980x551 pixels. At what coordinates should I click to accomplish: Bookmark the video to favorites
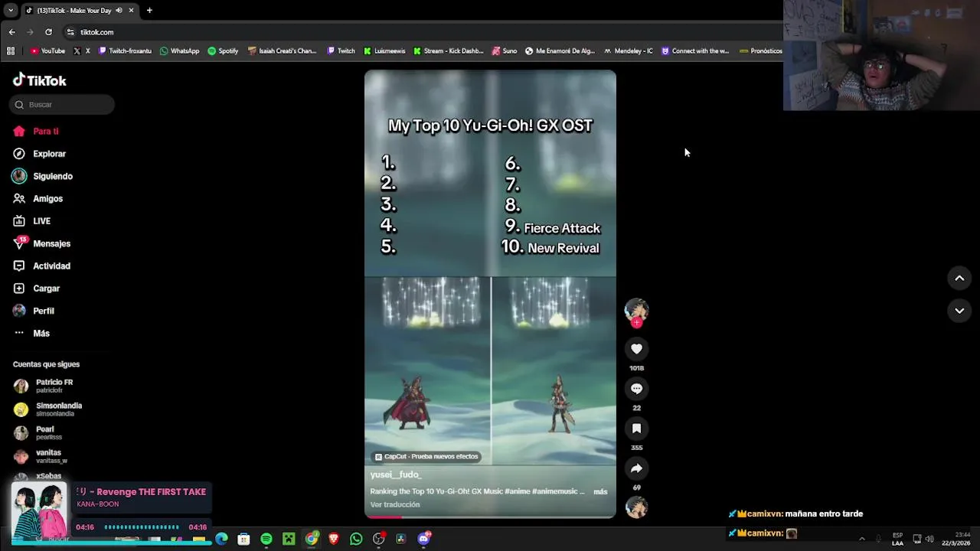pos(636,429)
